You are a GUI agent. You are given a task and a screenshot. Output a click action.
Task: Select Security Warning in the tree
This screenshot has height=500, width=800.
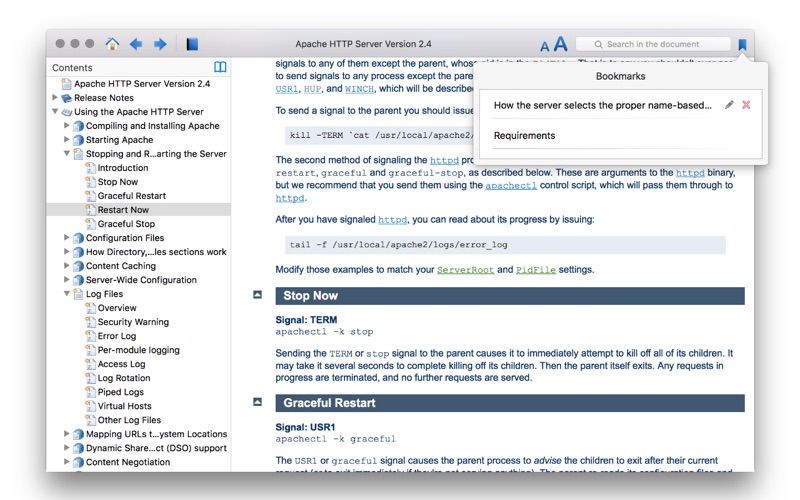point(133,322)
